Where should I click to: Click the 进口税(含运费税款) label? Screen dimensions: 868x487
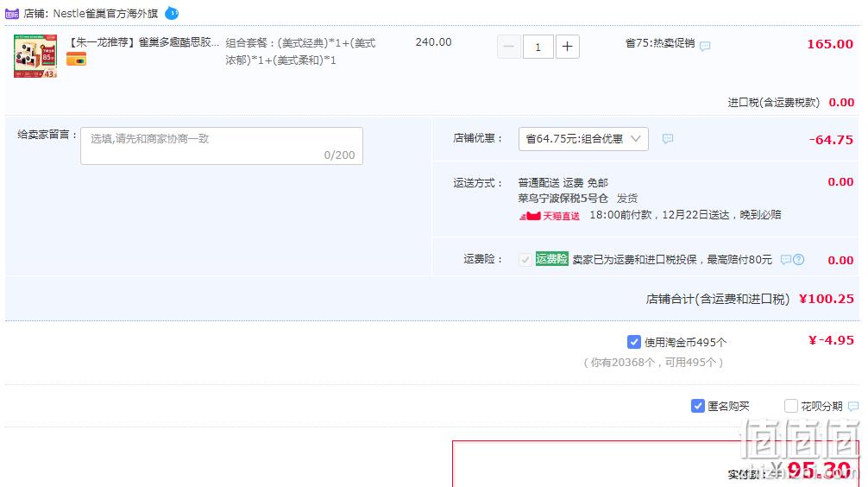[773, 103]
